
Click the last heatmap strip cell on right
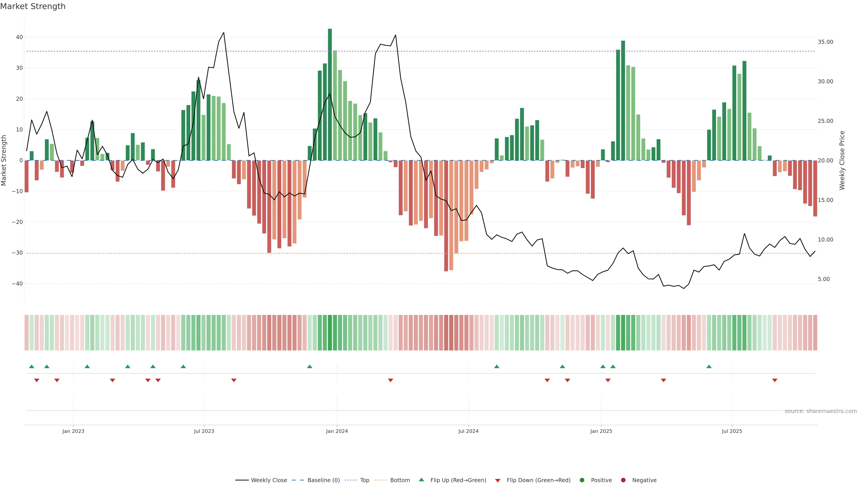(x=815, y=333)
